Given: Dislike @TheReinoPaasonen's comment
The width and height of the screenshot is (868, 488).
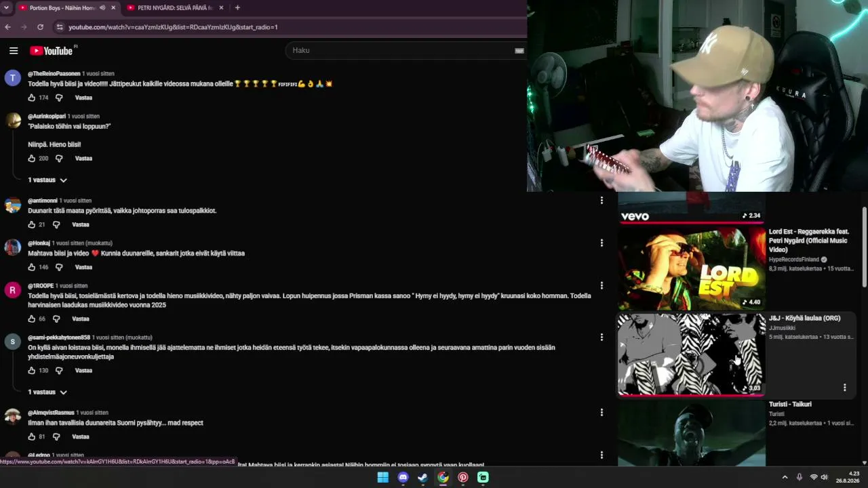Looking at the screenshot, I should 59,98.
